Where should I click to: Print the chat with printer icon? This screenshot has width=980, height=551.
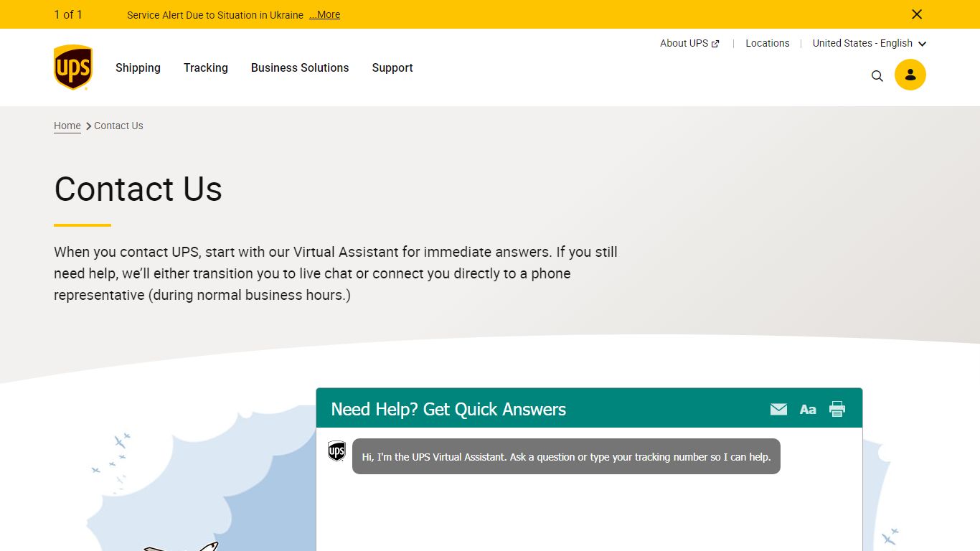click(x=837, y=409)
